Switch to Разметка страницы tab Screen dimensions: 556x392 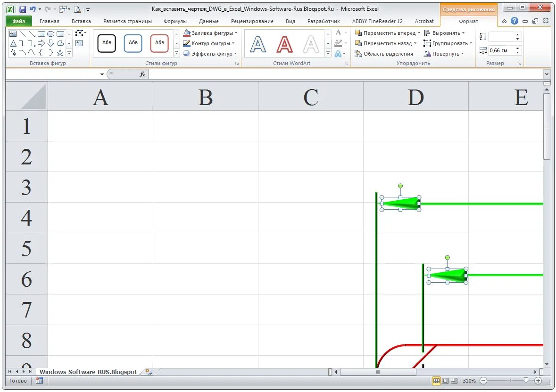click(x=127, y=21)
